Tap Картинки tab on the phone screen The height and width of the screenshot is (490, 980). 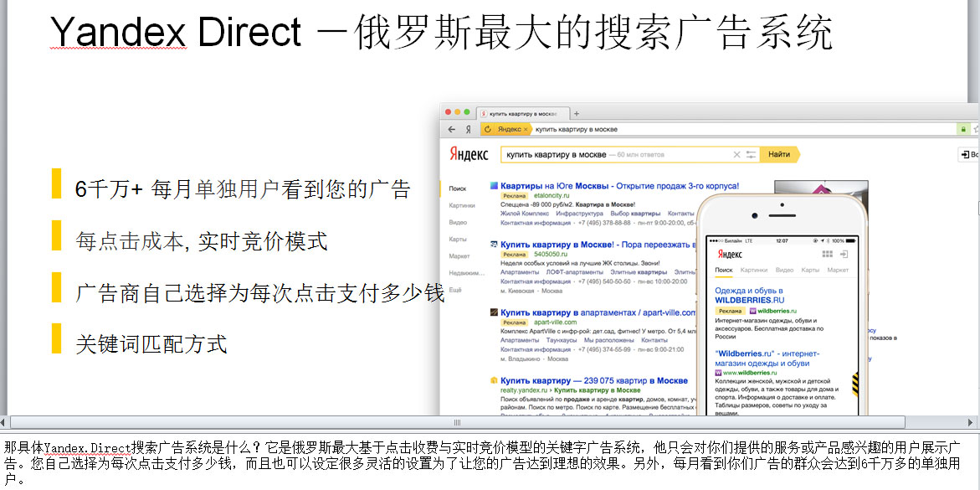tap(753, 270)
